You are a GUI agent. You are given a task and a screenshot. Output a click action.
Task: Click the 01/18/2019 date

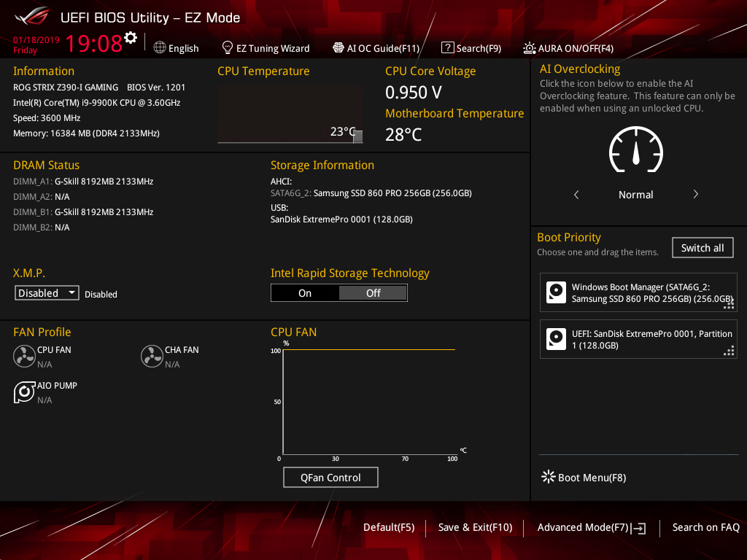pyautogui.click(x=36, y=40)
